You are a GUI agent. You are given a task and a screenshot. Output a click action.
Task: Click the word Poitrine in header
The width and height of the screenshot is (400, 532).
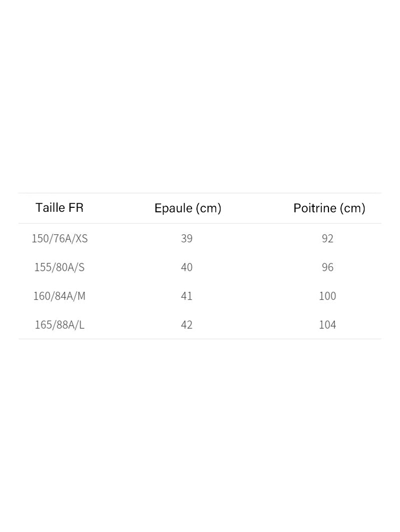tap(315, 208)
